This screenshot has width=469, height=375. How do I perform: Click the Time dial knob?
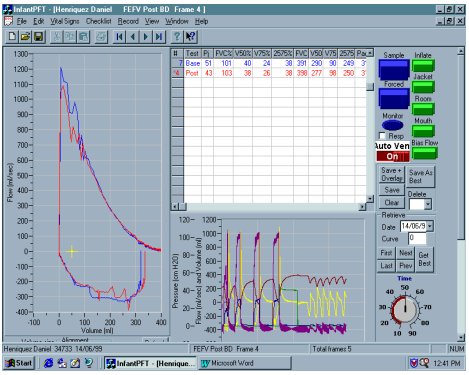405,310
